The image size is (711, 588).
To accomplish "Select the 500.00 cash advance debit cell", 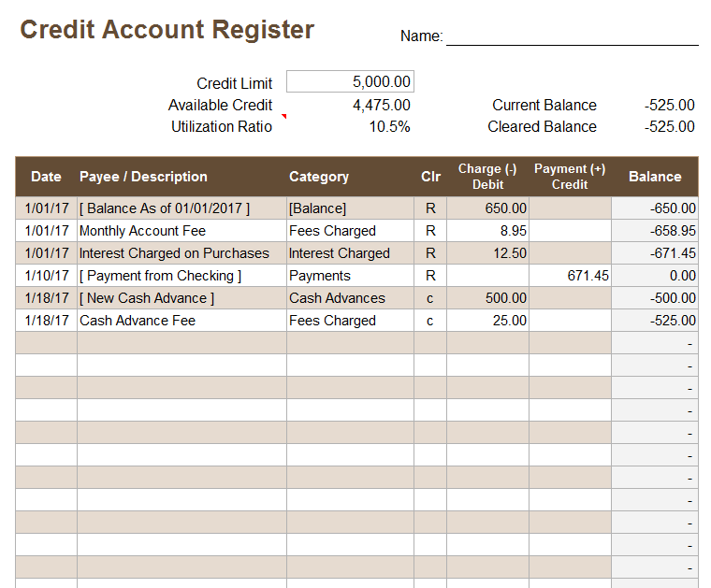I will click(487, 298).
